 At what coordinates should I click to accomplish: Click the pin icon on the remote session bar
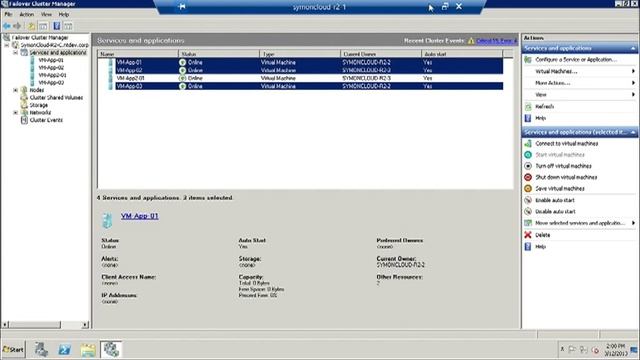(x=182, y=7)
